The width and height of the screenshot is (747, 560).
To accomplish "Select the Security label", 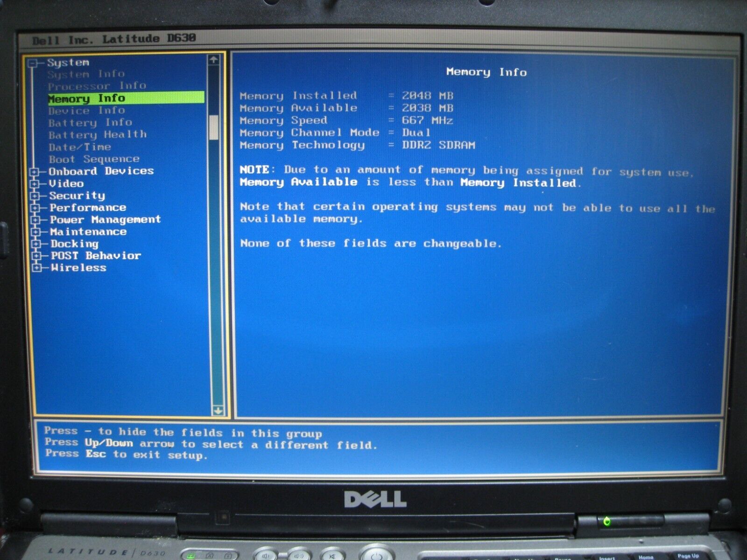I will click(77, 196).
